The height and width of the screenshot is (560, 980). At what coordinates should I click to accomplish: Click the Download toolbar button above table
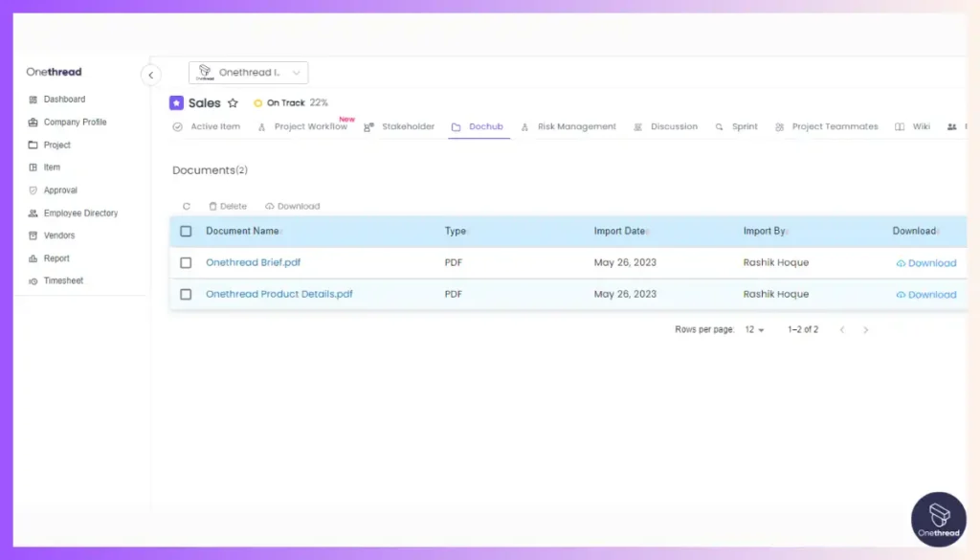[293, 206]
